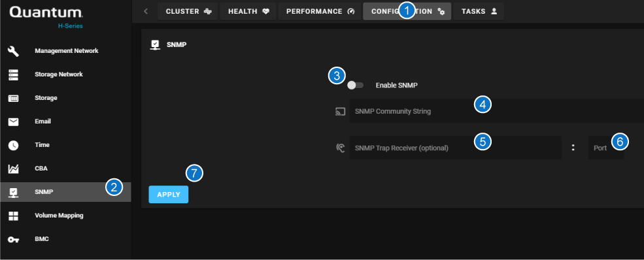
Task: Open the Tasks tab
Action: [479, 12]
